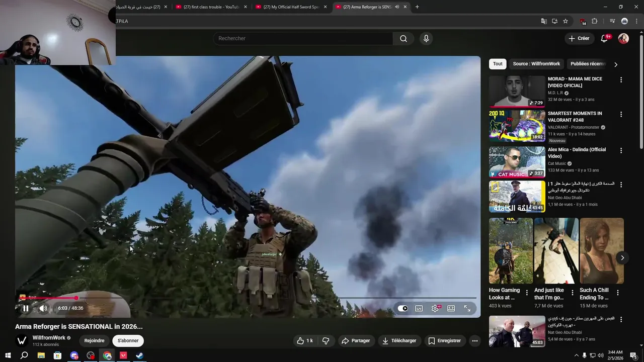Open YouTube account avatar menu
This screenshot has width=644, height=362.
[623, 39]
